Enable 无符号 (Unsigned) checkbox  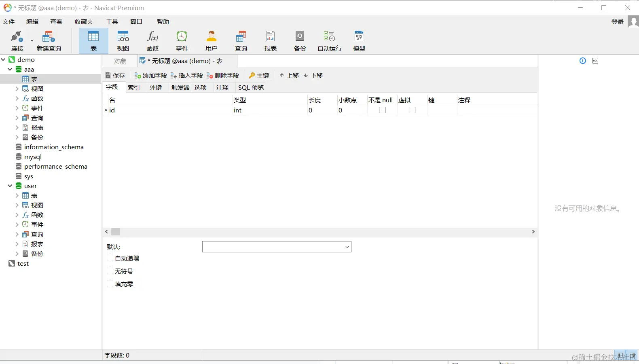(110, 271)
